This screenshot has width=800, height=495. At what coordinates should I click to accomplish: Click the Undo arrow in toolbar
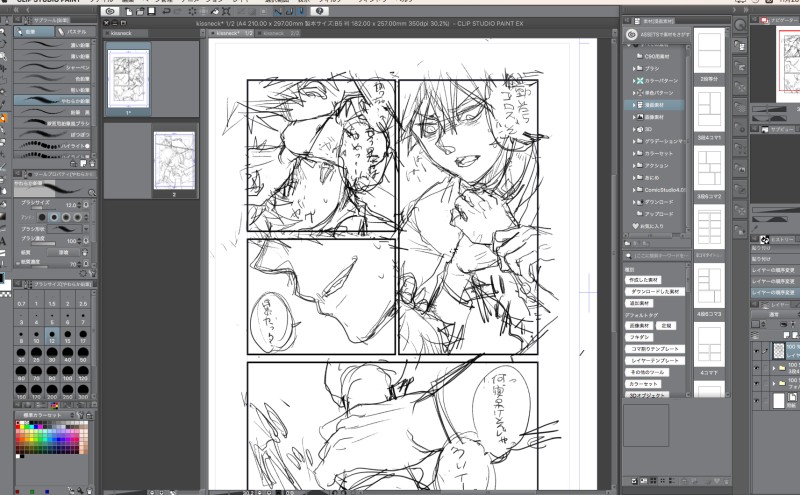[166, 11]
